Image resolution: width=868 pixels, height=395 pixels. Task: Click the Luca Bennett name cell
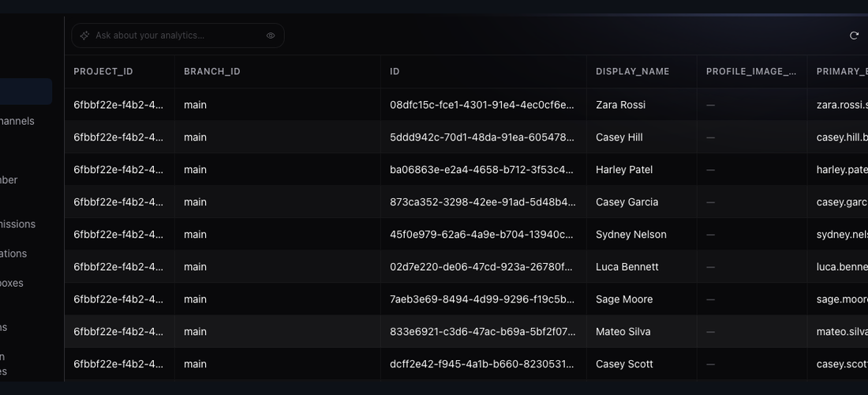coord(627,267)
